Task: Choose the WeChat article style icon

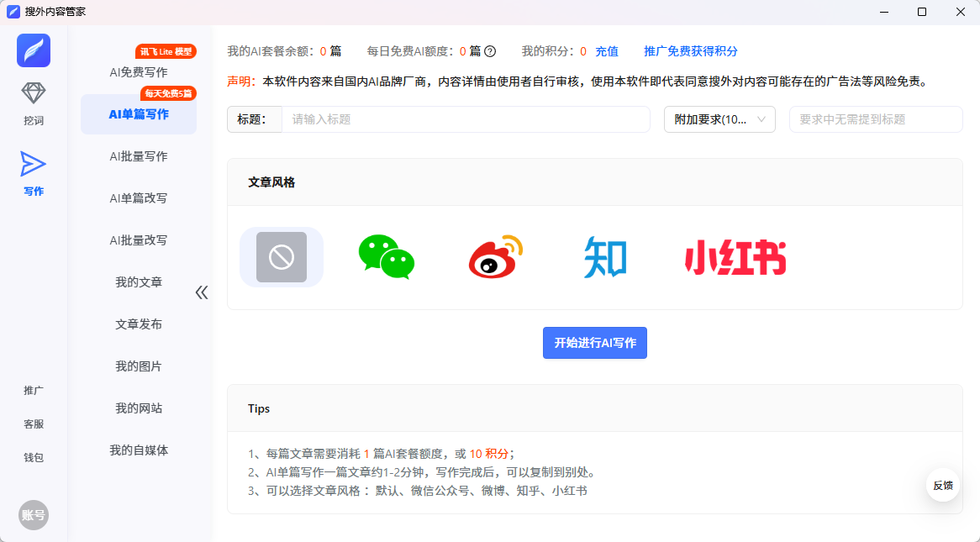Action: click(386, 257)
